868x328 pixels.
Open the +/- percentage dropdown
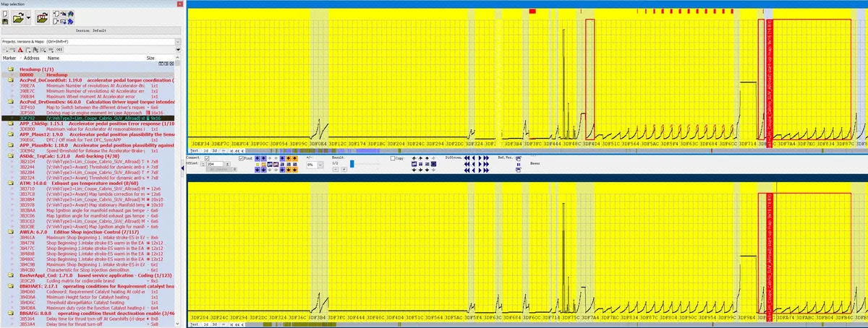pos(320,165)
